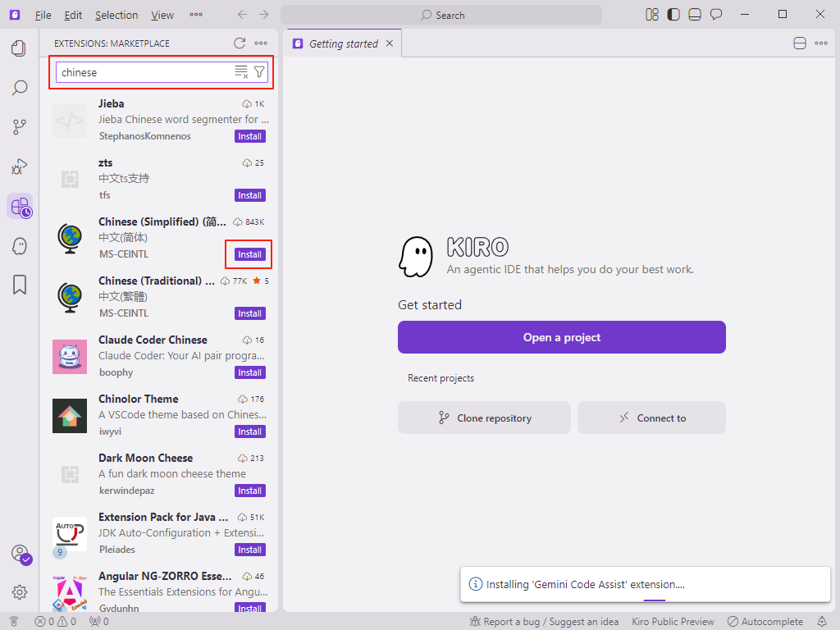The height and width of the screenshot is (630, 840).
Task: Toggle the Kiro chat panel
Action: (x=716, y=15)
